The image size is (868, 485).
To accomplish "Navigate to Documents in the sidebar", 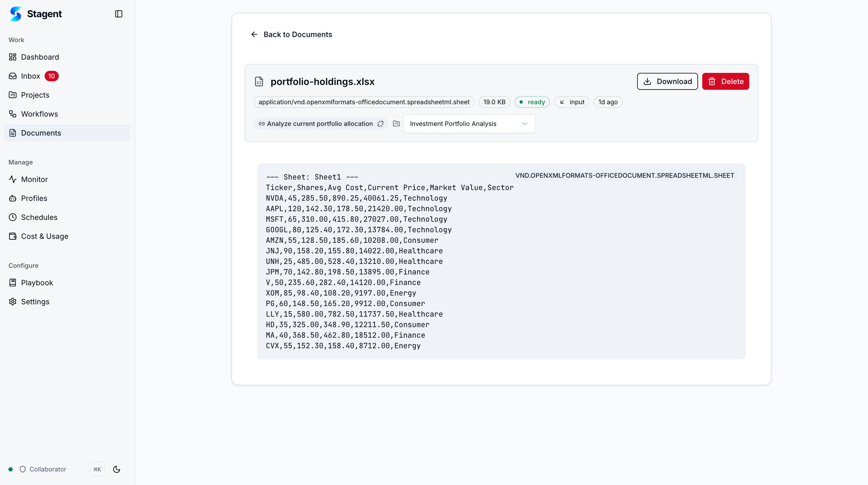I will (42, 133).
